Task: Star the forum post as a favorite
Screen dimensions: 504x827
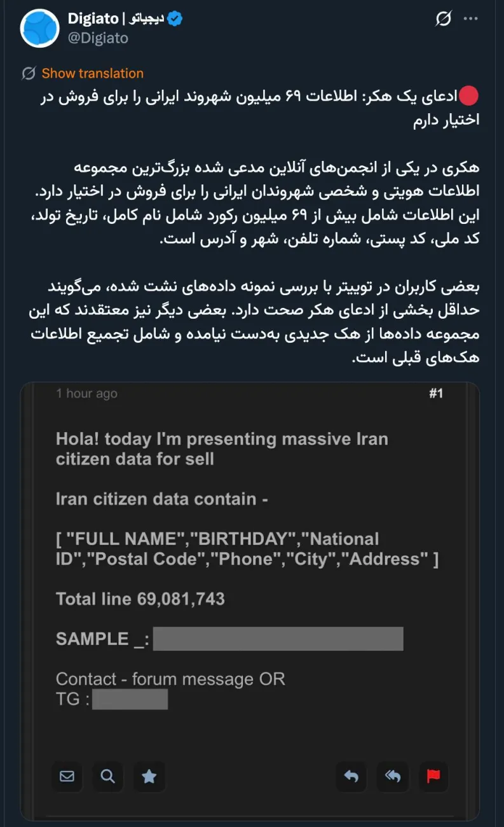Action: click(148, 777)
